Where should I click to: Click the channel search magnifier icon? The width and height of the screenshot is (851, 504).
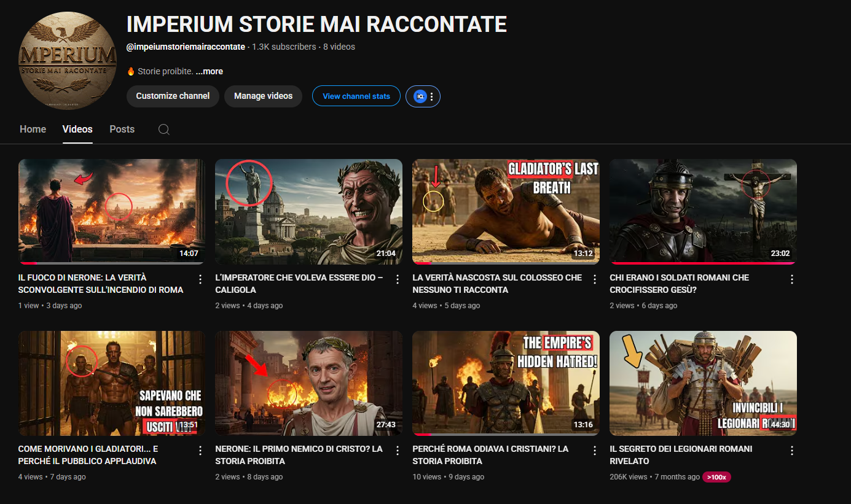163,130
